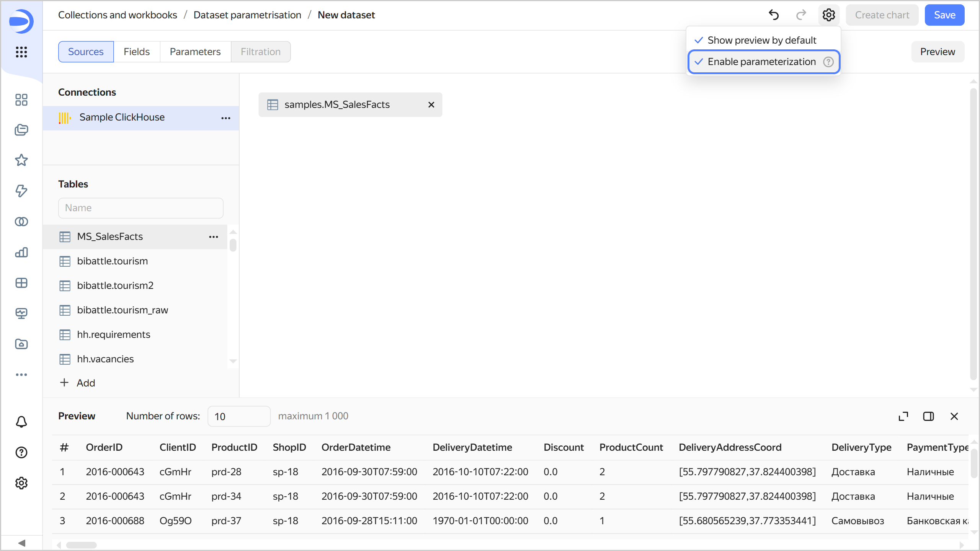Switch to the Fields tab
The width and height of the screenshot is (980, 551).
coord(136,52)
